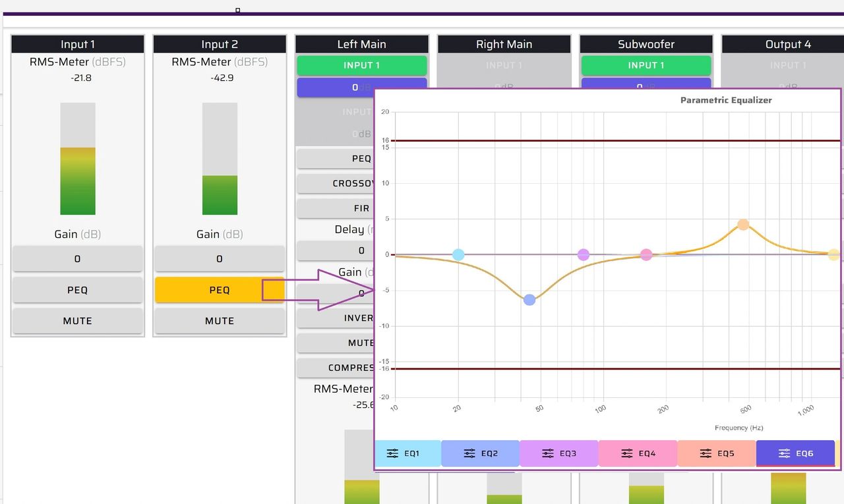Mute Input 1 channel
Viewport: 844px width, 504px height.
(x=77, y=321)
